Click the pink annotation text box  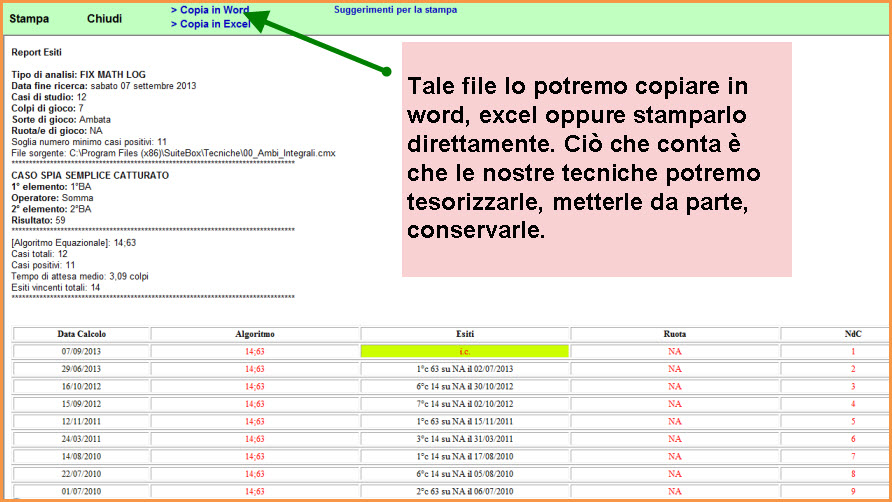pos(596,159)
